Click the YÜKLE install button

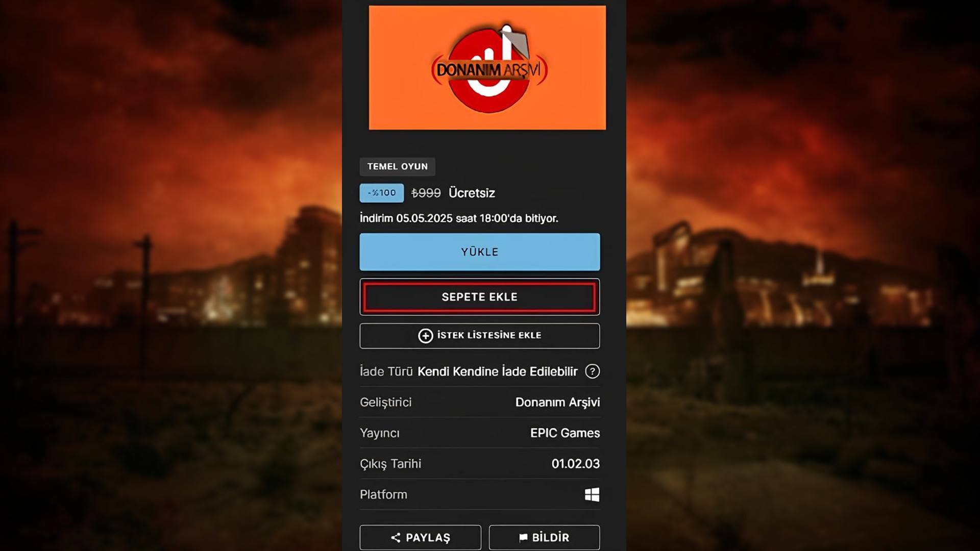click(479, 252)
